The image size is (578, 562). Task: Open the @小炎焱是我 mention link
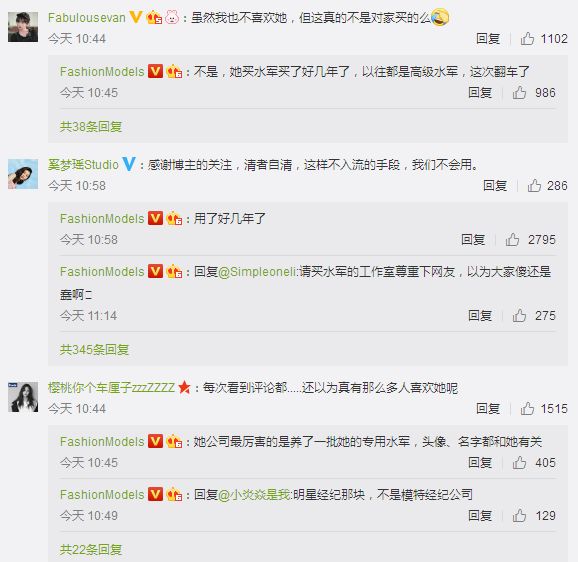[254, 495]
